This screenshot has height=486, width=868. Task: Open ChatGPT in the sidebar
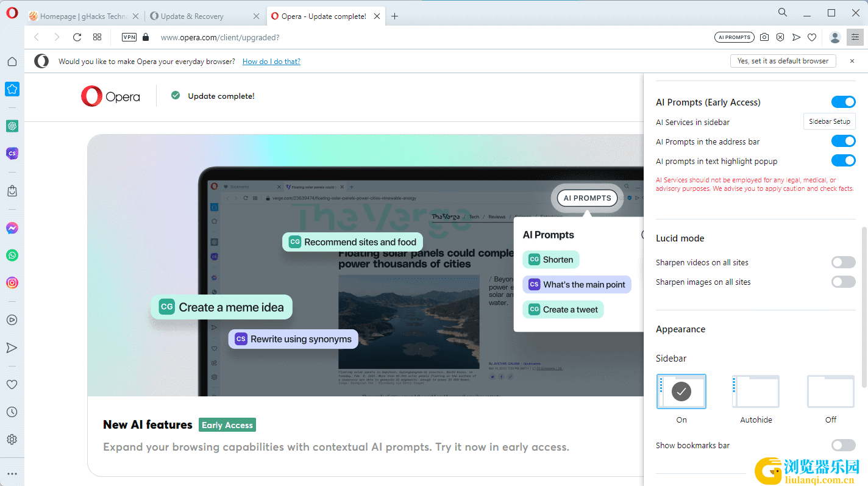pyautogui.click(x=12, y=126)
